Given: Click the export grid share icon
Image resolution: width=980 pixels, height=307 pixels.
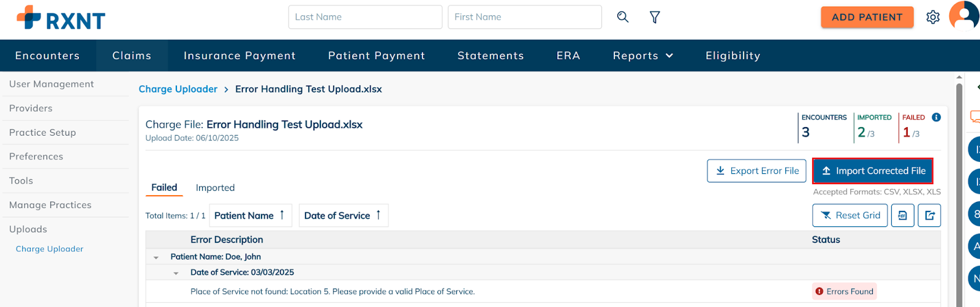Looking at the screenshot, I should pos(929,215).
